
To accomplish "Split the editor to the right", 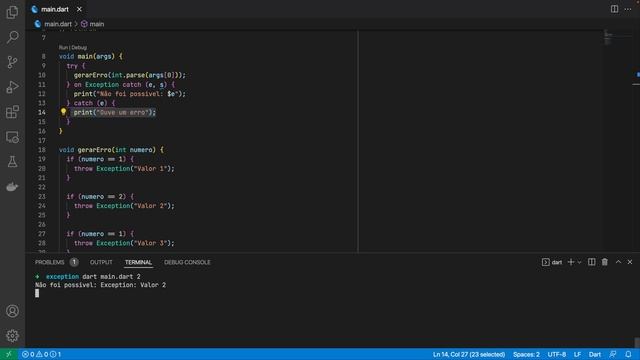I will tap(614, 9).
